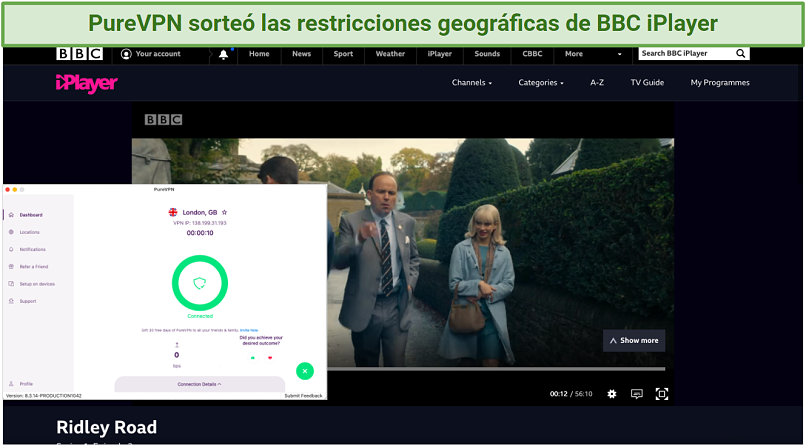
Task: Click the VPN IP address text
Action: pos(200,223)
